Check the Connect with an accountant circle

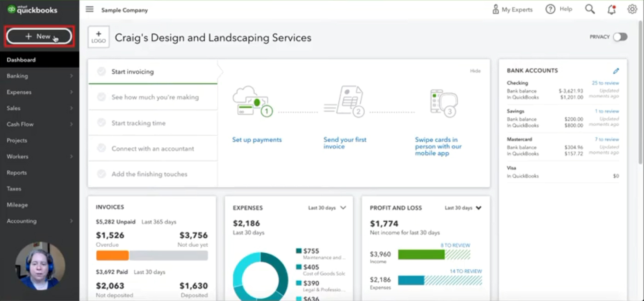point(101,148)
